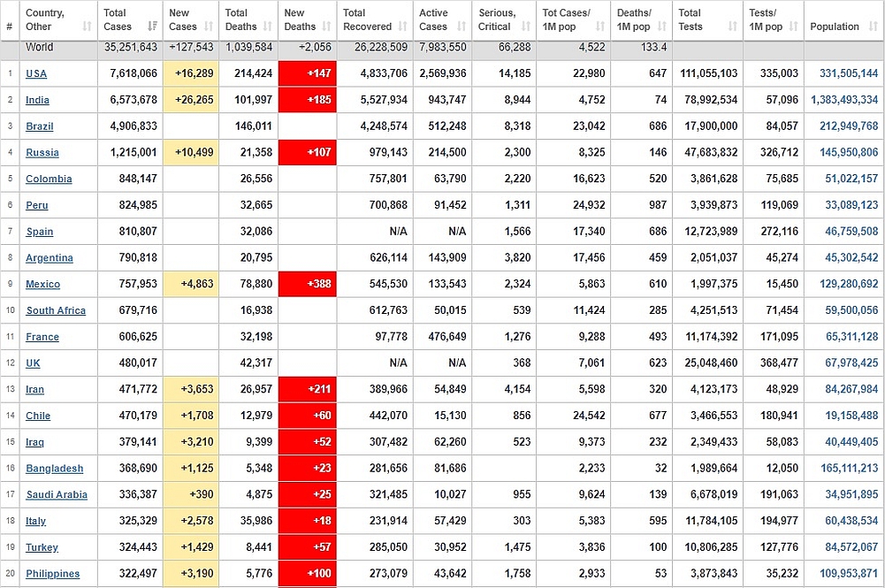Screen dimensions: 885x588
Task: Click the sort arrows beside Deaths/1M pop header
Action: (662, 27)
